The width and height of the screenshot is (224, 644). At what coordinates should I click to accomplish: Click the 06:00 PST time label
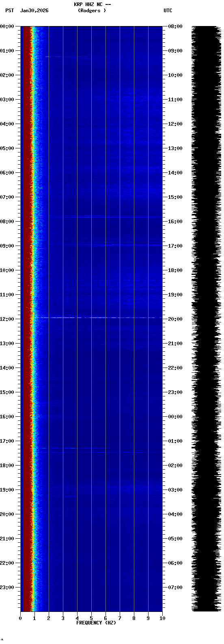click(x=7, y=173)
